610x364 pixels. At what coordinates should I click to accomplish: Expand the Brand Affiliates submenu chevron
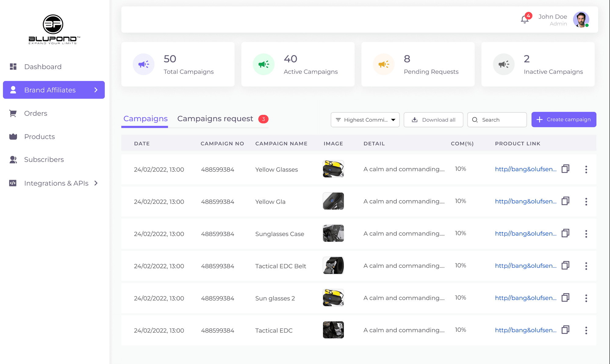click(x=96, y=90)
